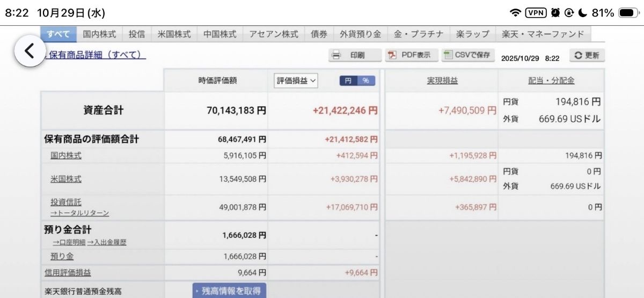Open the 投信 tab
This screenshot has height=298, width=644.
136,34
